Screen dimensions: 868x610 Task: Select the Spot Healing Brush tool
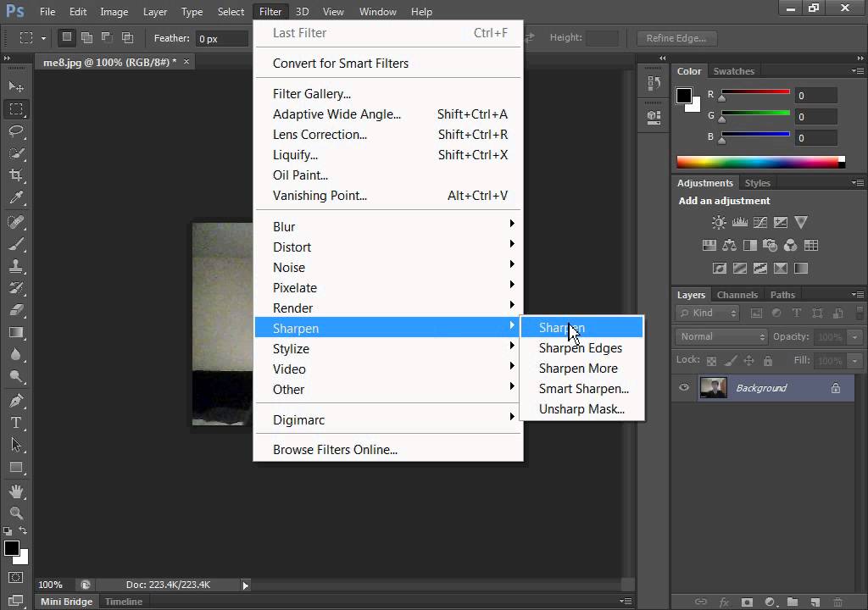click(x=16, y=222)
